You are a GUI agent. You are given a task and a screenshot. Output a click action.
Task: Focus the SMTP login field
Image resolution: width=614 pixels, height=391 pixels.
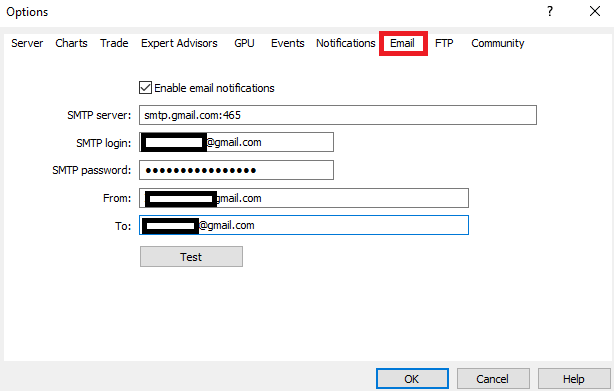[237, 142]
